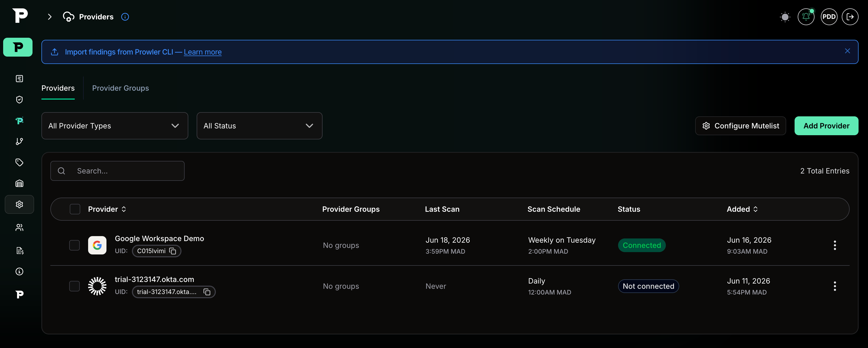
Task: Click the Google Workspace Demo provider name
Action: (159, 239)
